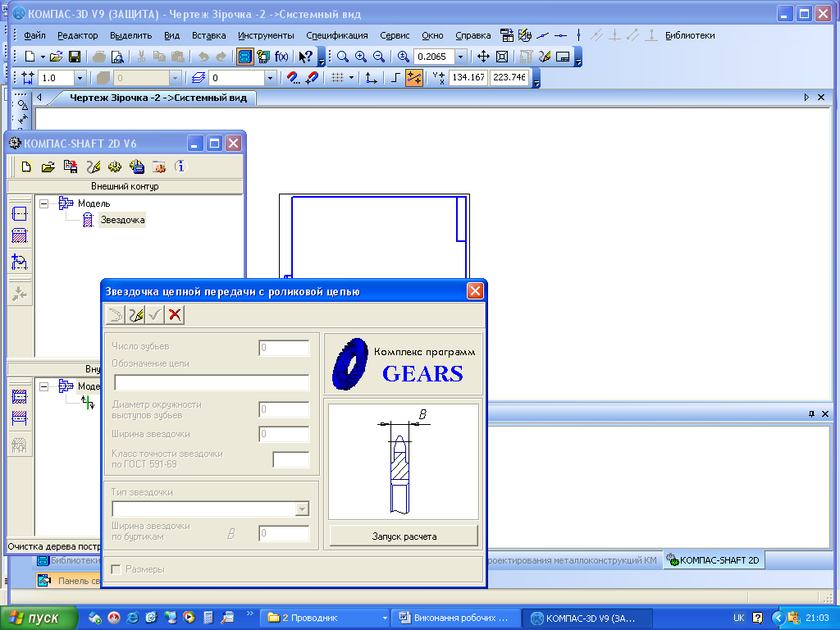Click the checkmark confirm icon in sprocket dialog
Screen dimensions: 840x630
click(x=155, y=314)
